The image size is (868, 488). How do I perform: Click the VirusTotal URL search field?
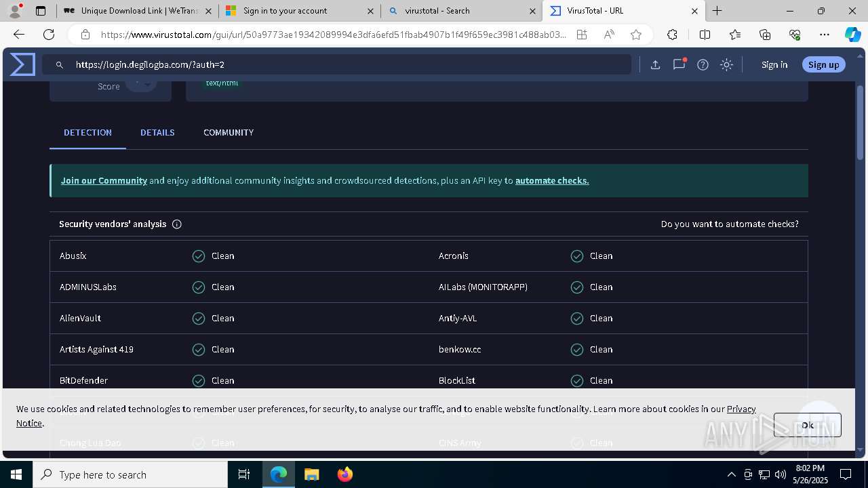336,64
